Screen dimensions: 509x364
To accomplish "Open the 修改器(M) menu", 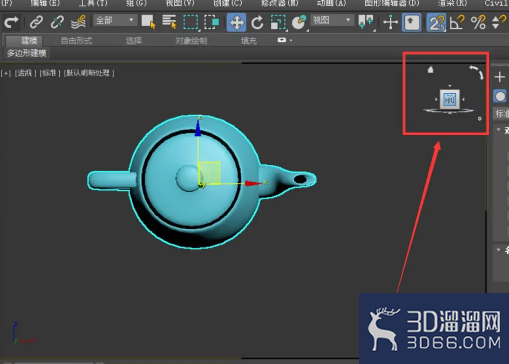I will pyautogui.click(x=279, y=3).
